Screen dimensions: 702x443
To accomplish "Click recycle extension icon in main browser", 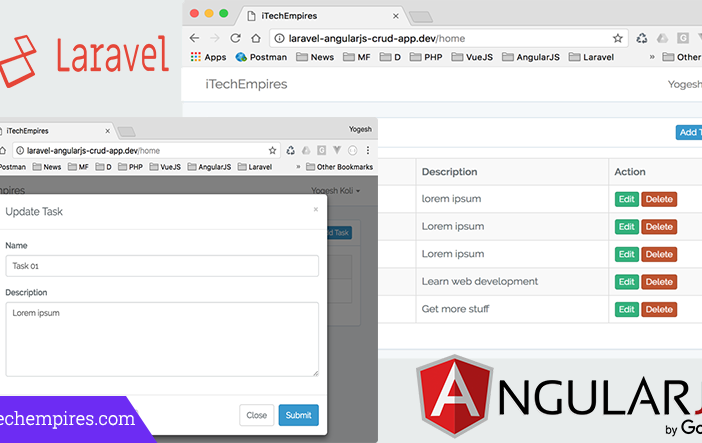I will coord(642,39).
